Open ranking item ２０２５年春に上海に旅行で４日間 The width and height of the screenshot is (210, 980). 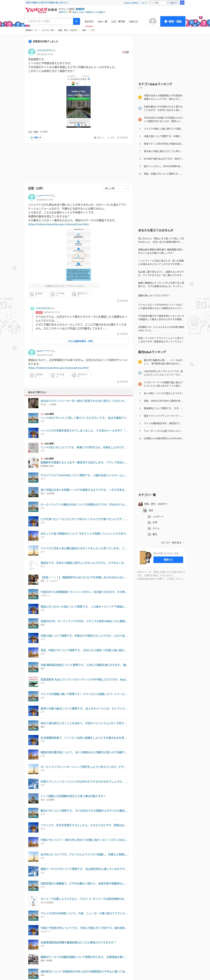[x=163, y=129]
